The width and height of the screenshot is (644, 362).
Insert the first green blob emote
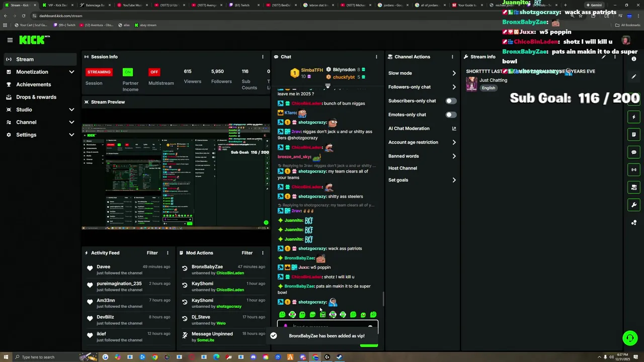click(282, 315)
